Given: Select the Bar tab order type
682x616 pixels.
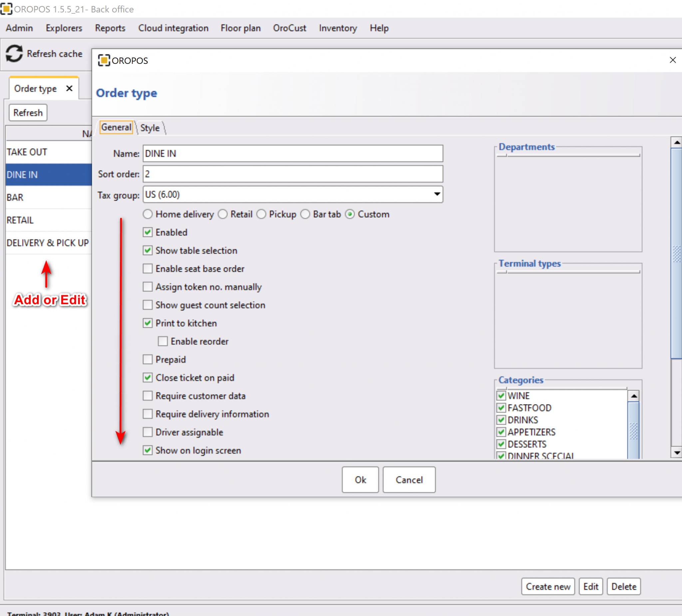Looking at the screenshot, I should click(x=305, y=214).
